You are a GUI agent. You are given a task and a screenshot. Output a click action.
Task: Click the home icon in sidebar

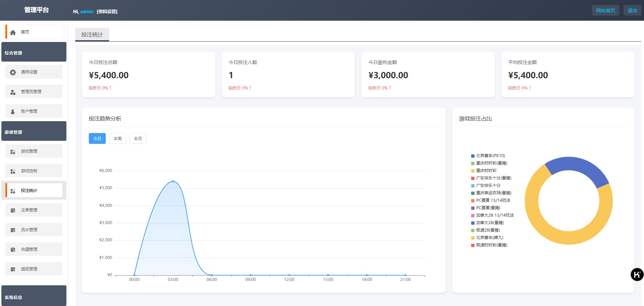(13, 32)
